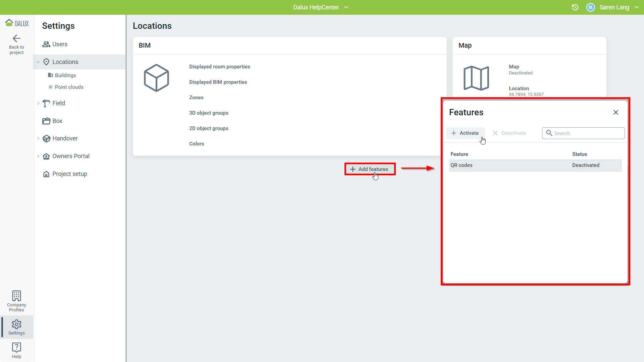Viewport: 644px width, 362px height.
Task: Click the Add features button
Action: click(x=370, y=169)
